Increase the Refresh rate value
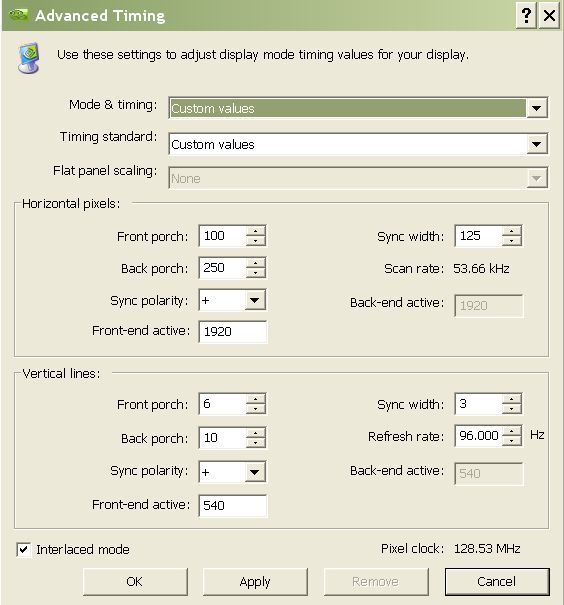The image size is (564, 605). [512, 431]
